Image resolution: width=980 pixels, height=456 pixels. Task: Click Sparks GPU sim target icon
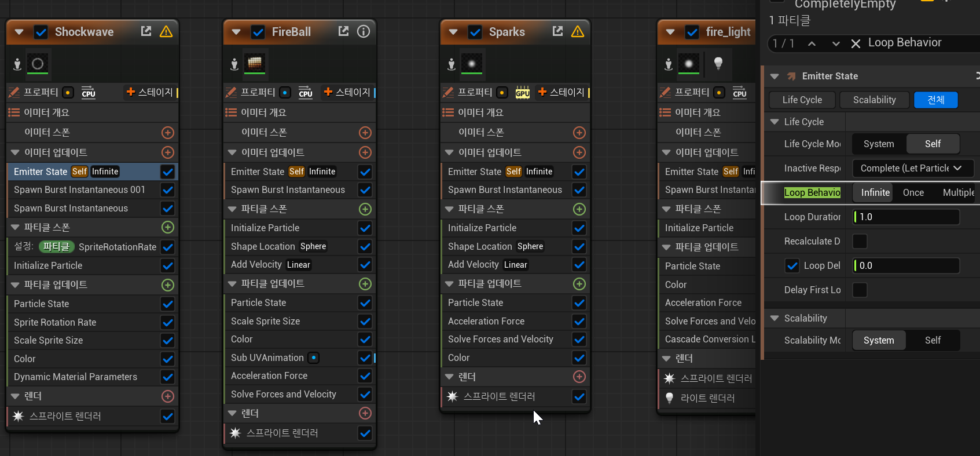(523, 93)
